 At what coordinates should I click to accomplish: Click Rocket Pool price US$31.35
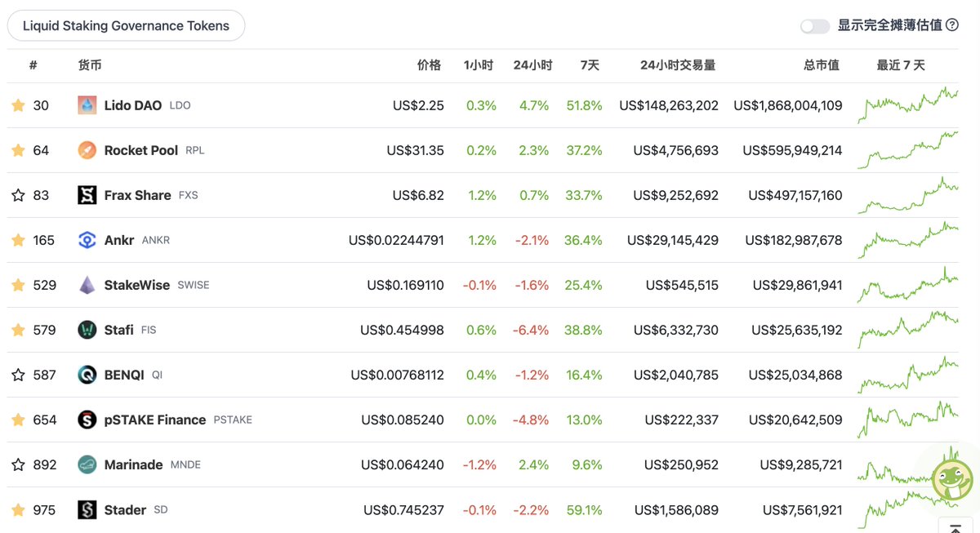pyautogui.click(x=416, y=150)
